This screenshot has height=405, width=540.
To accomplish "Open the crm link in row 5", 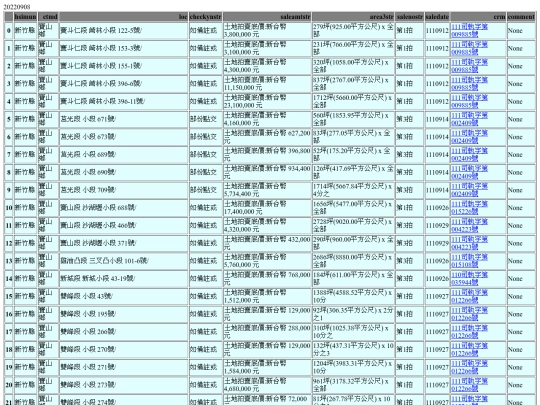I will 469,119.
